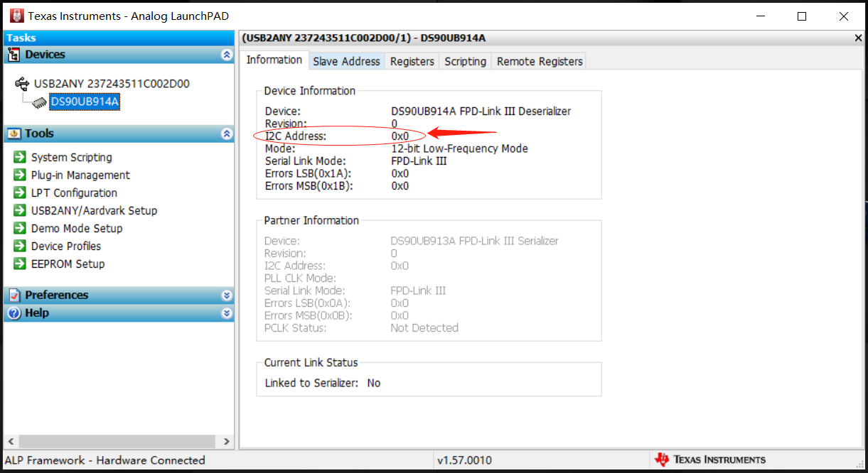
Task: Open EEPROM Setup
Action: point(68,264)
